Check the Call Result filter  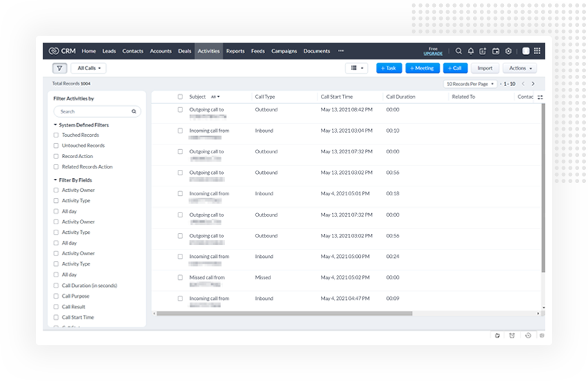pyautogui.click(x=56, y=307)
